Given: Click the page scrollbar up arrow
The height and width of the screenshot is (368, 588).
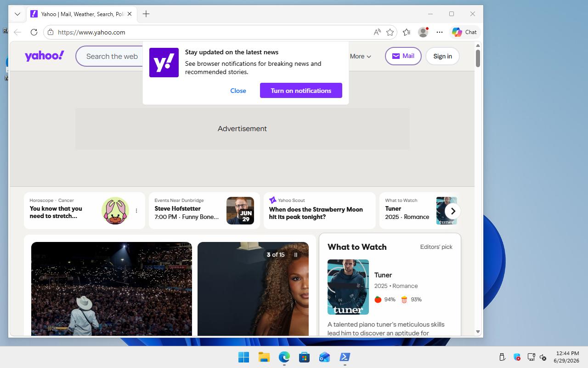Looking at the screenshot, I should tap(478, 46).
